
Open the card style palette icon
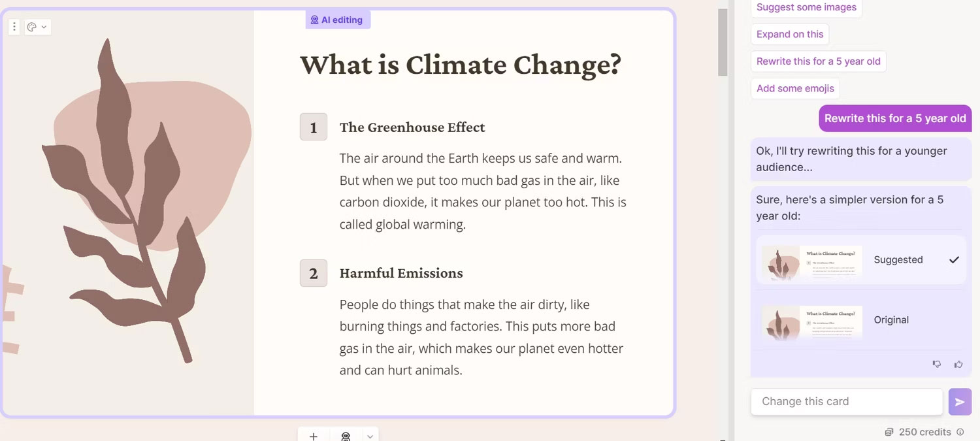(x=32, y=27)
